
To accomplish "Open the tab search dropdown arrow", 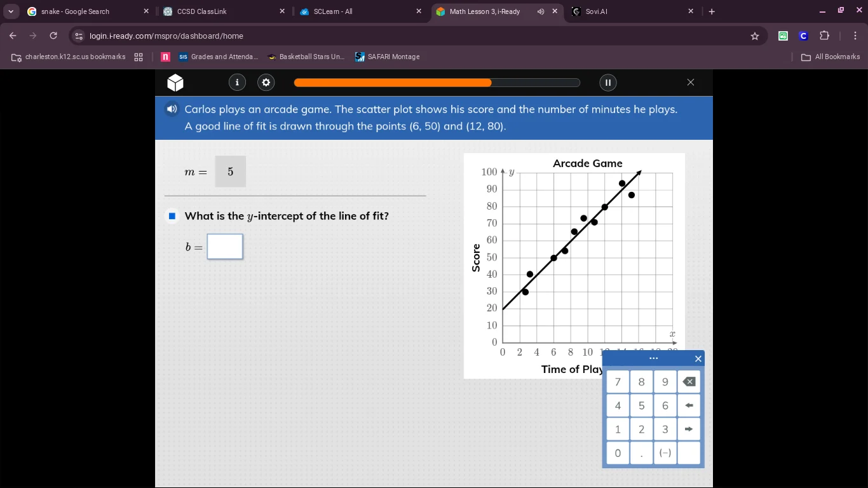I will (11, 11).
